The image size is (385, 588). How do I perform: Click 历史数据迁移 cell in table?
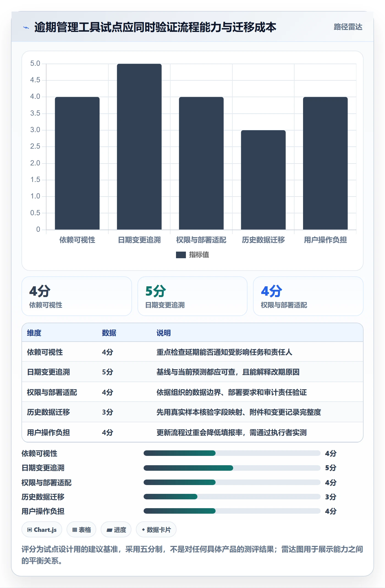tap(48, 412)
